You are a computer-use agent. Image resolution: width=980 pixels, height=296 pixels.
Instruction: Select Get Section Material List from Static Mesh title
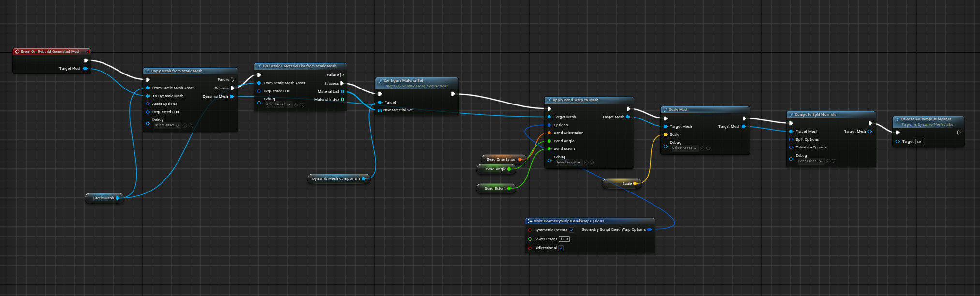299,66
